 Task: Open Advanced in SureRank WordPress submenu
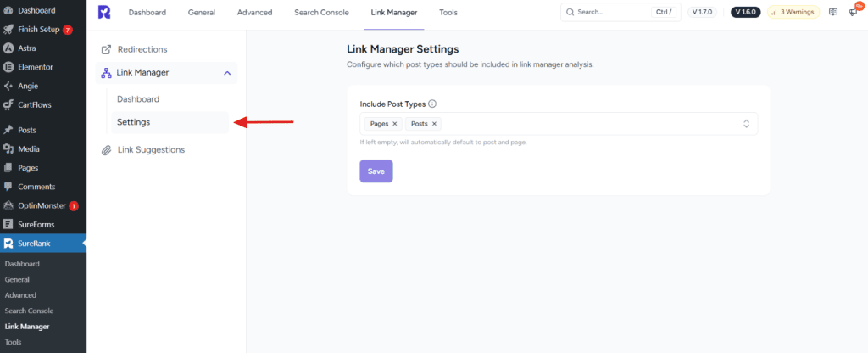(x=20, y=295)
